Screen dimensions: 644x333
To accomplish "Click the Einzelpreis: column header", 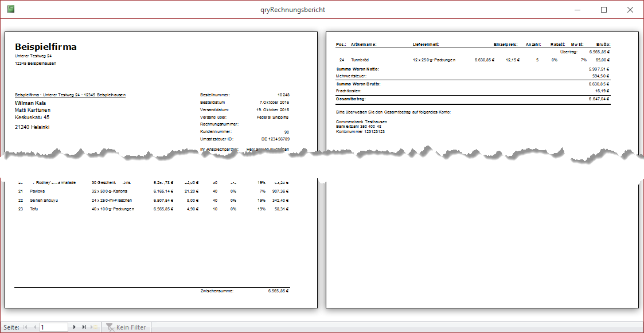I will click(x=505, y=44).
